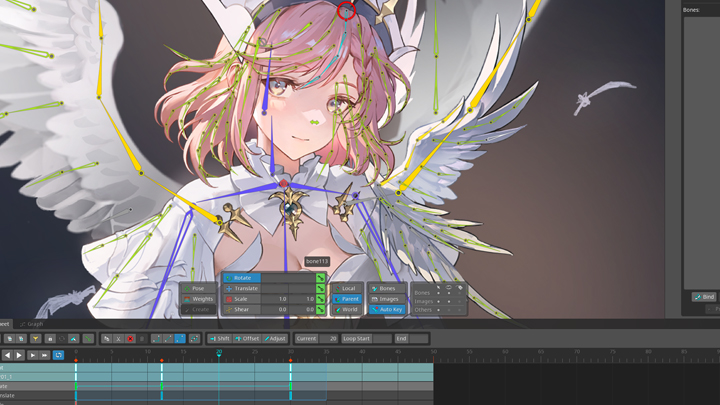Click the tag label column header icon
720x405 pixels.
[x=460, y=287]
